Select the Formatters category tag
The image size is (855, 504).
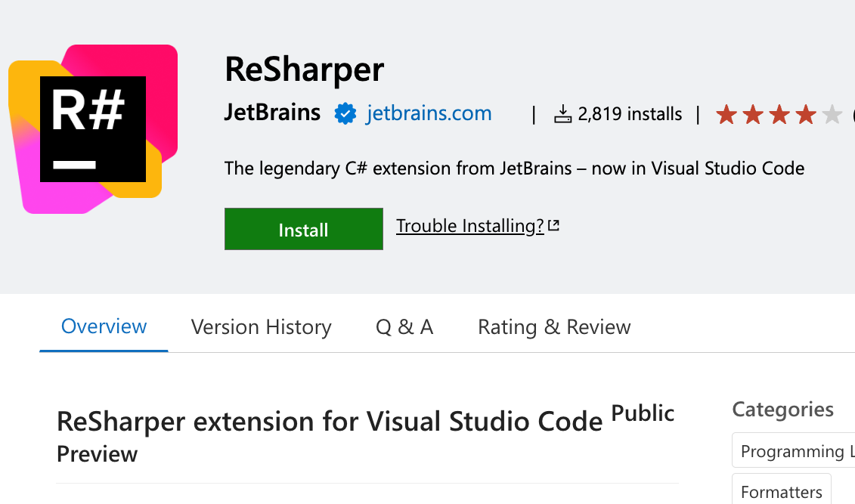click(x=781, y=491)
